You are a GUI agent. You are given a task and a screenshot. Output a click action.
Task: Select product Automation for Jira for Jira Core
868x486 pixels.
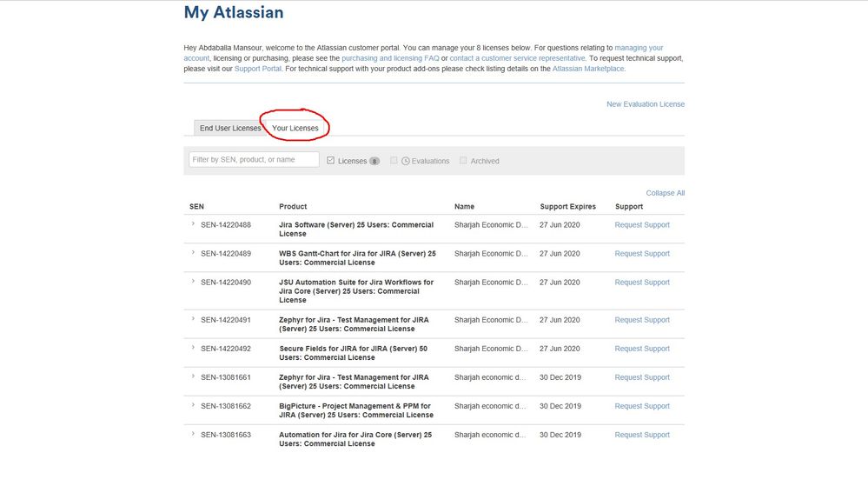click(x=355, y=440)
